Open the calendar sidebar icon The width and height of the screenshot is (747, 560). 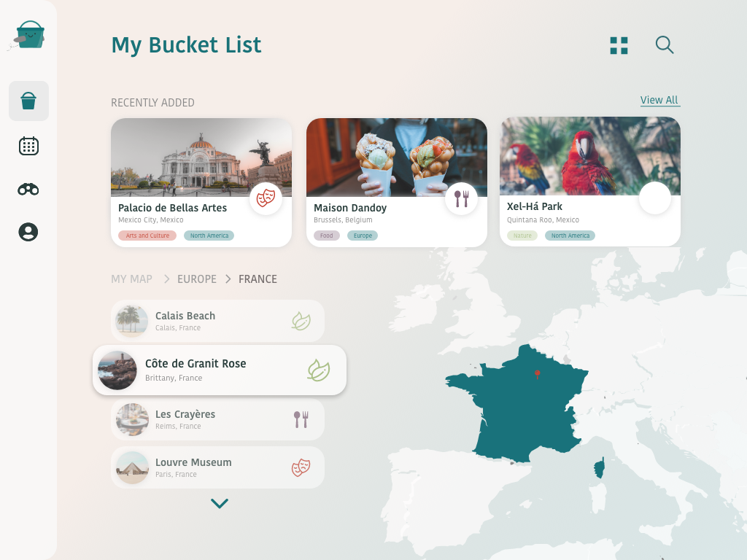[x=28, y=146]
